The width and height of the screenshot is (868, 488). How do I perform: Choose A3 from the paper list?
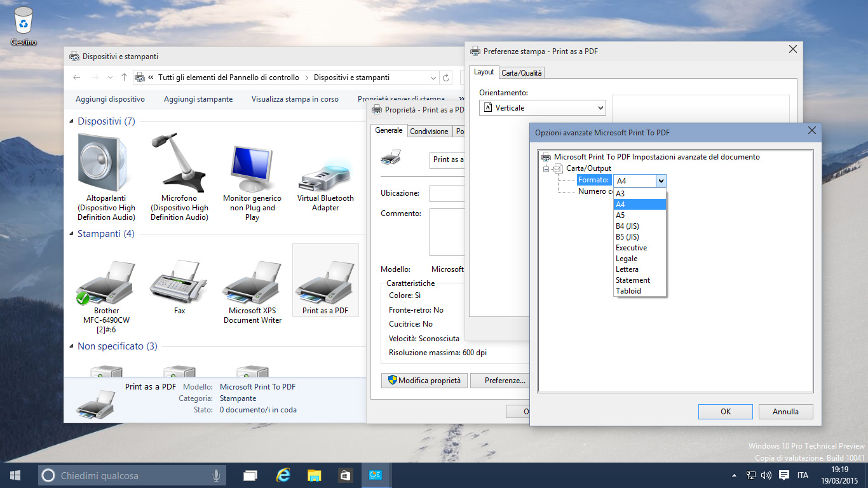[639, 194]
